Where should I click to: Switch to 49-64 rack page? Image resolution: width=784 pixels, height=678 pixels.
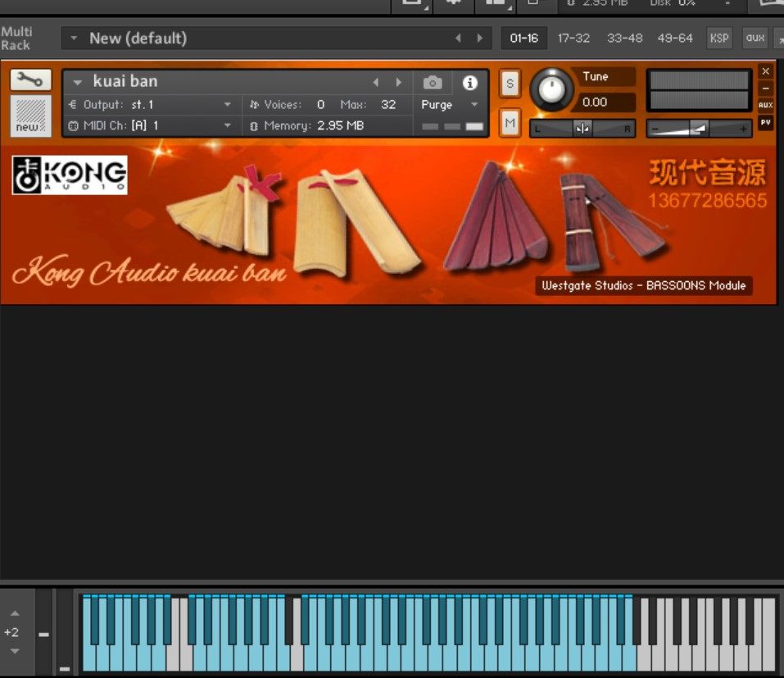[x=675, y=38]
